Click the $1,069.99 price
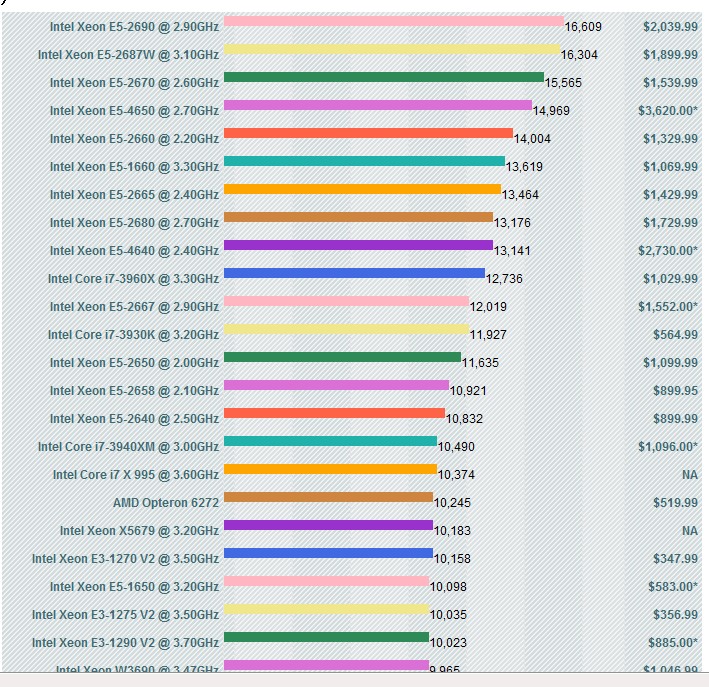 [x=671, y=167]
